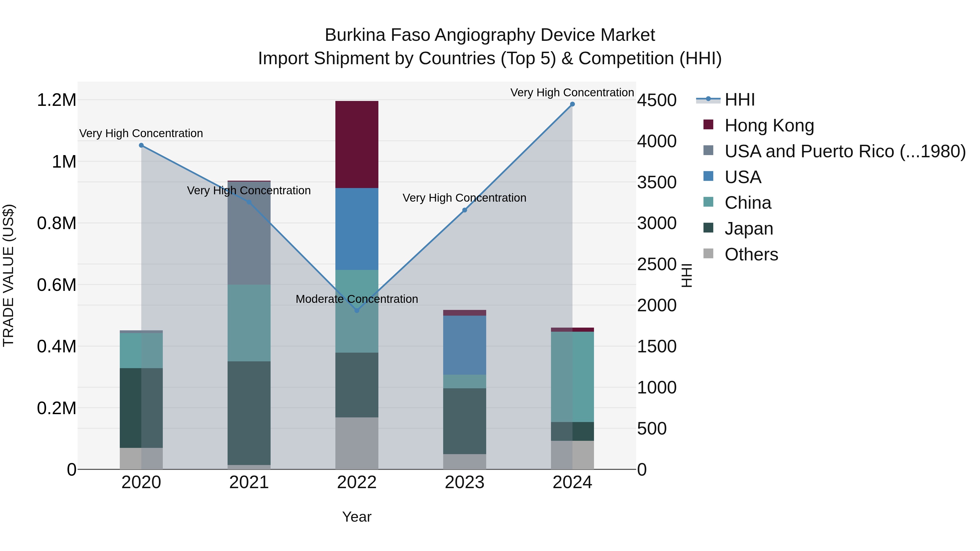Click the 2023 HHI data point
Viewport: 980px width, 551px height.
[464, 210]
